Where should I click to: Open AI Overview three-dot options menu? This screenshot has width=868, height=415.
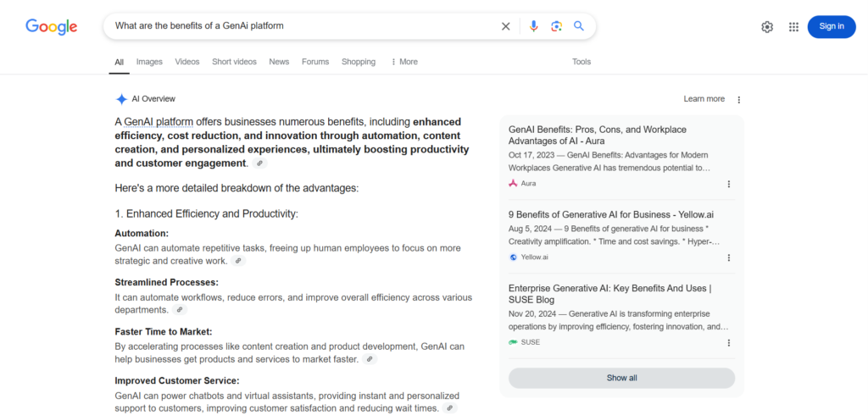pos(738,99)
